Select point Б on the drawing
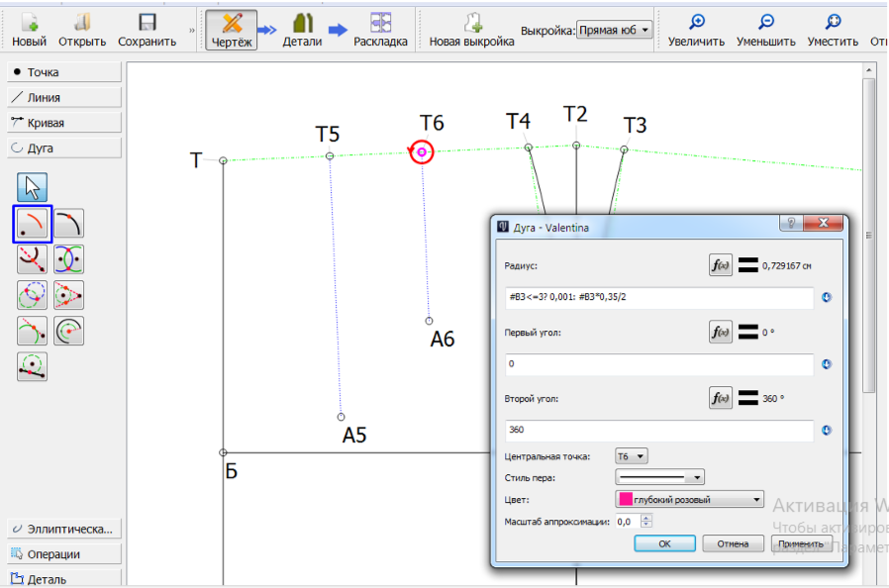 (x=223, y=452)
